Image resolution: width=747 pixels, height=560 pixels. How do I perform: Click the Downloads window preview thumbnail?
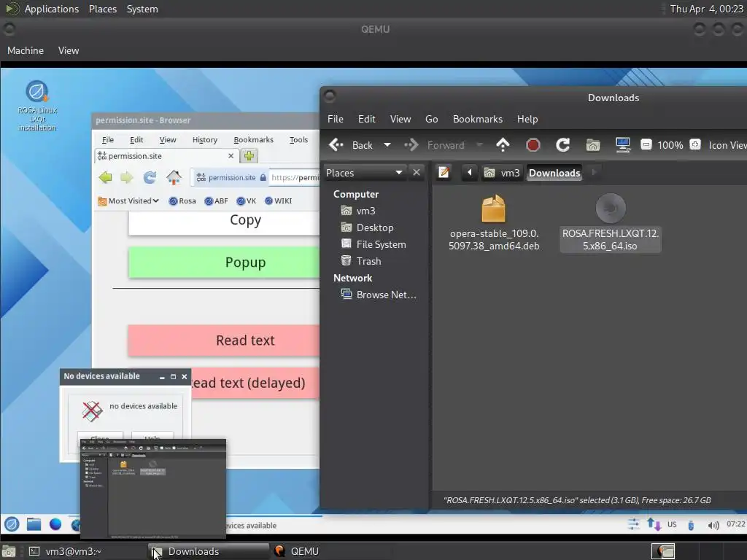coord(153,489)
